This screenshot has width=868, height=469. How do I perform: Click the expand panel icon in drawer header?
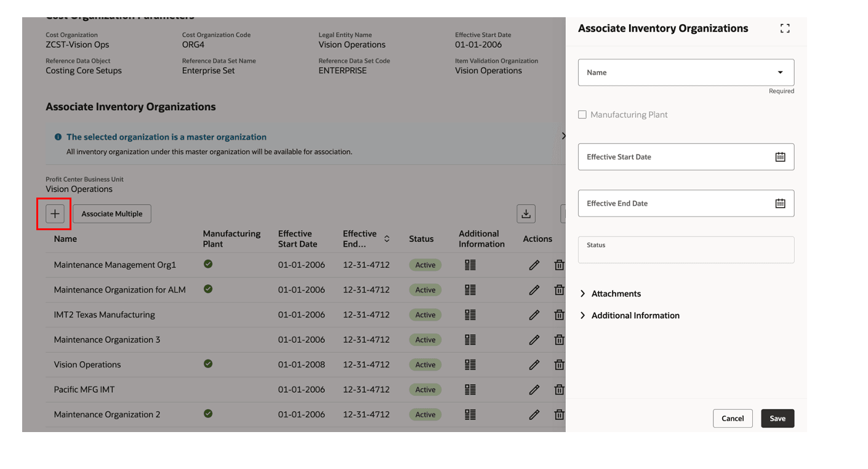coord(784,28)
